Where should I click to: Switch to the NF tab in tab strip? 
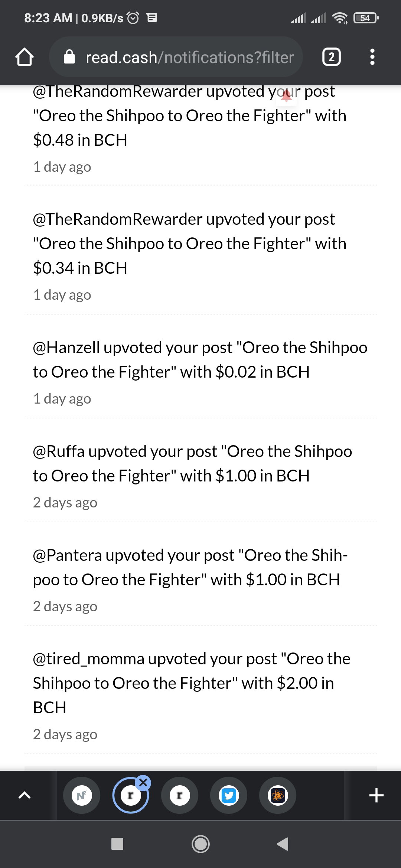click(x=82, y=795)
